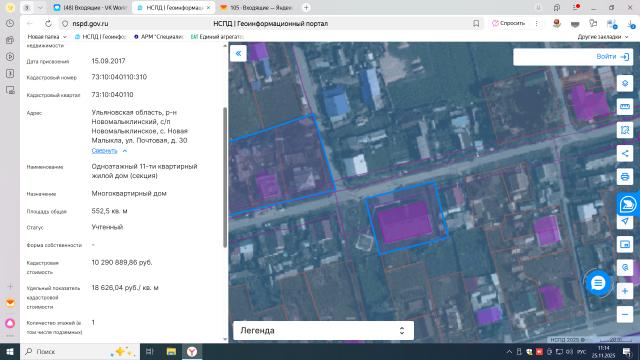640x360 pixels.
Task: Collapse the object info panel with double-chevron
Action: [x=238, y=53]
